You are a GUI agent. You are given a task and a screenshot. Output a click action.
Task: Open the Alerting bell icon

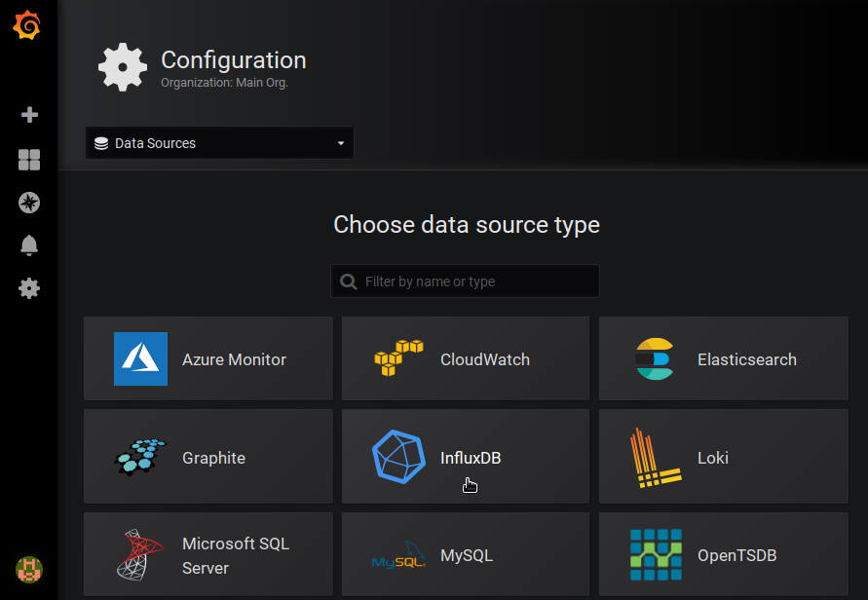[x=29, y=245]
